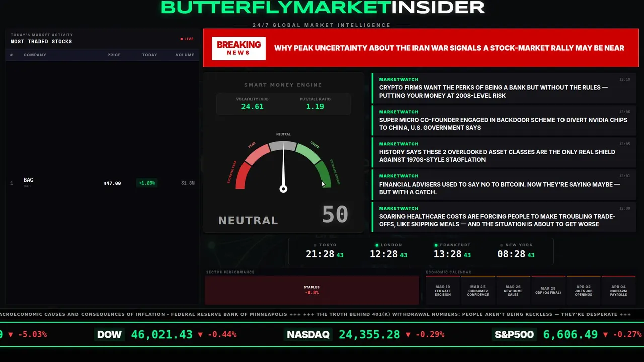Click the Volatility (VIX) value 24.61
Viewport: 644px width, 362px height.
(252, 107)
